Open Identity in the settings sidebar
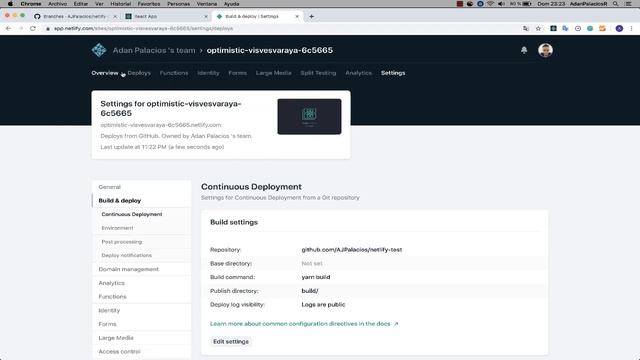The width and height of the screenshot is (640, 360). tap(109, 310)
